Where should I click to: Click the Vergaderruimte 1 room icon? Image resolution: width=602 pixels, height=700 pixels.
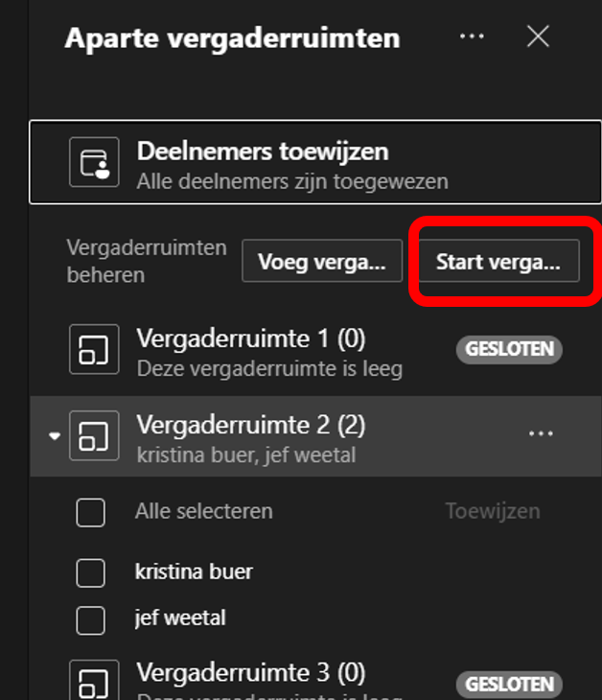[94, 349]
